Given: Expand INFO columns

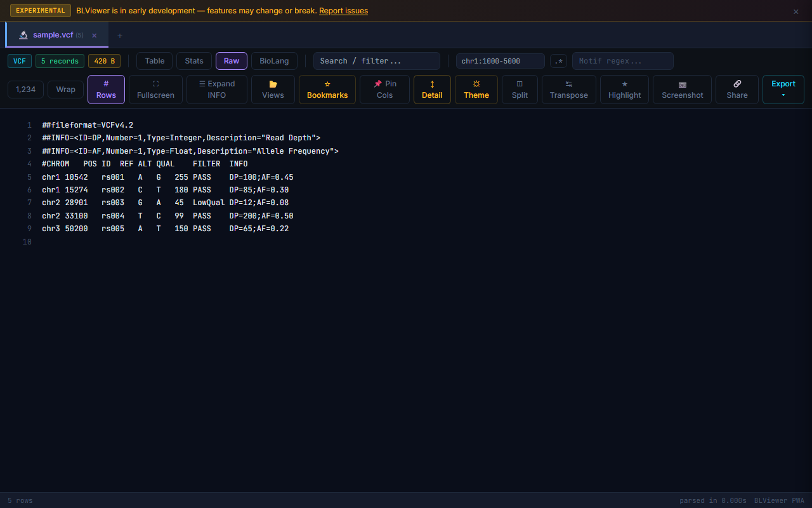Looking at the screenshot, I should [x=217, y=90].
